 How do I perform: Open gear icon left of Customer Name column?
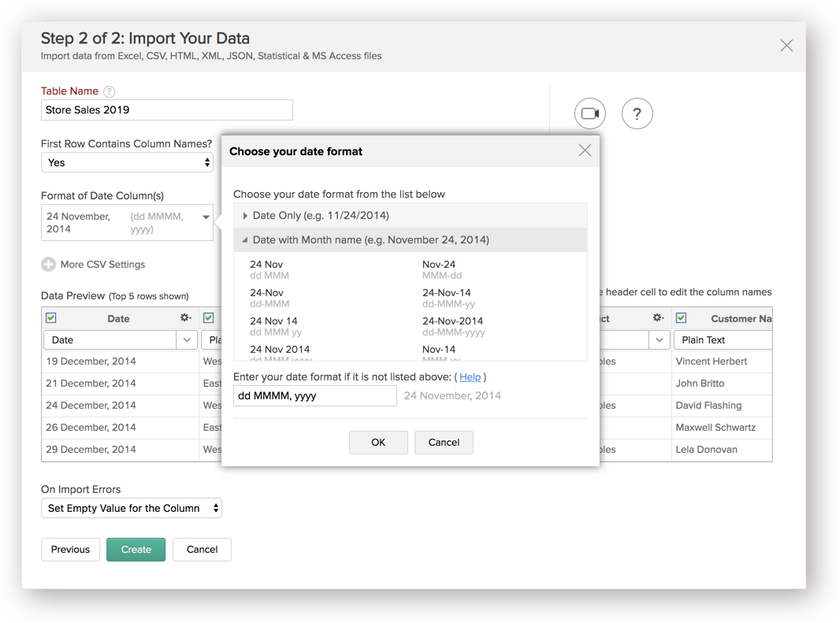tap(659, 317)
